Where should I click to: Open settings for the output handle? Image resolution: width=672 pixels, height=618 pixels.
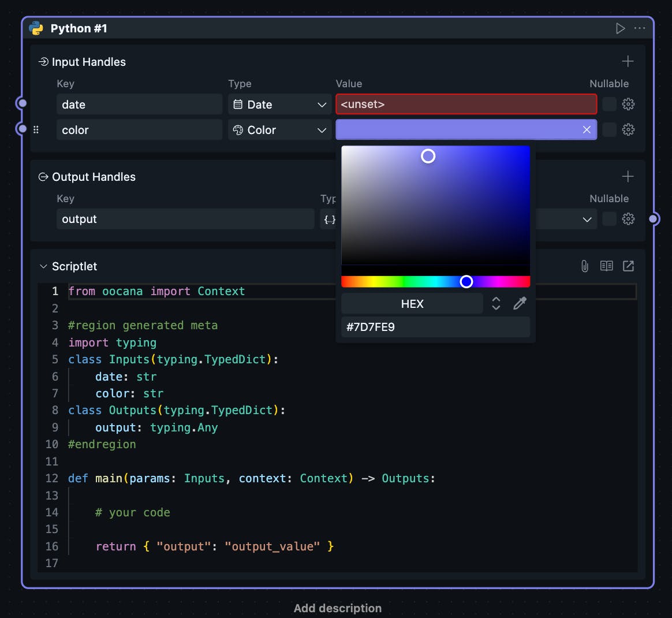(628, 219)
